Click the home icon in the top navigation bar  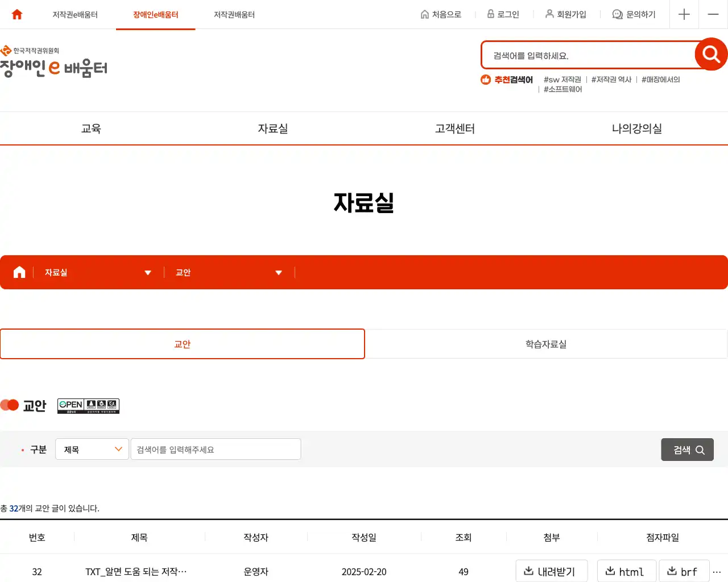(16, 14)
